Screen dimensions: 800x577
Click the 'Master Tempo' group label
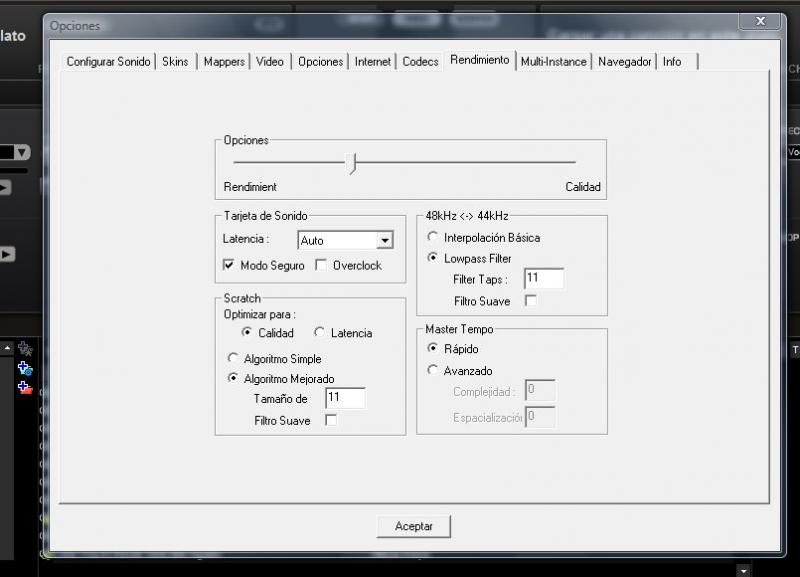point(459,329)
